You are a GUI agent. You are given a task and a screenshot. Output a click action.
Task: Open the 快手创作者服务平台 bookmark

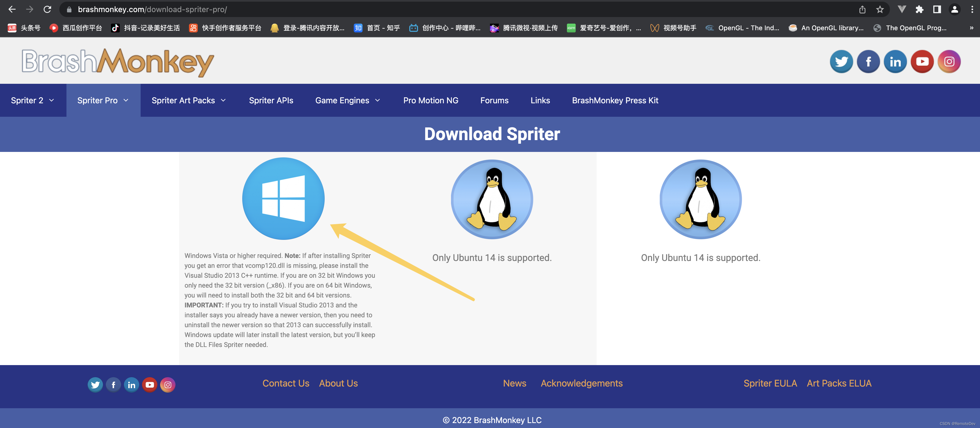(225, 28)
